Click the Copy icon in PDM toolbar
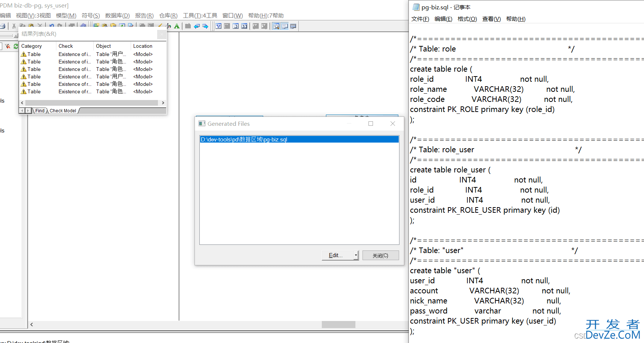Viewport: 644px width, 343px height. [x=22, y=25]
